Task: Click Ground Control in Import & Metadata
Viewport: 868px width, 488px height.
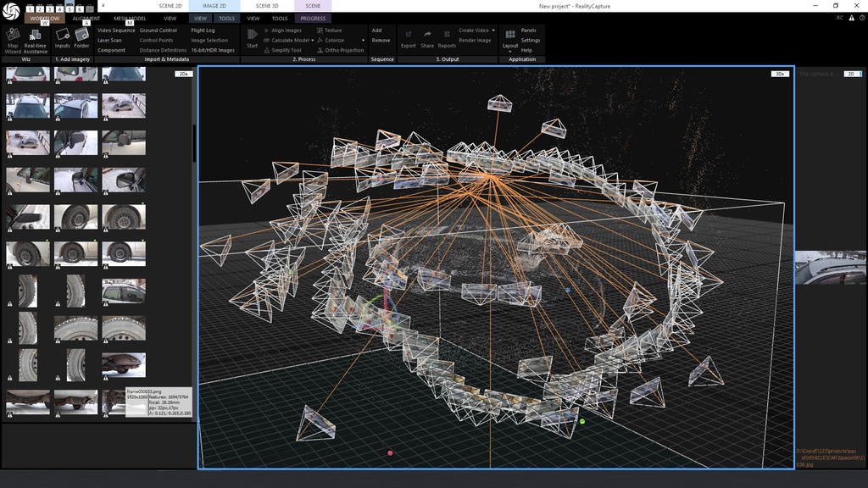Action: 158,30
